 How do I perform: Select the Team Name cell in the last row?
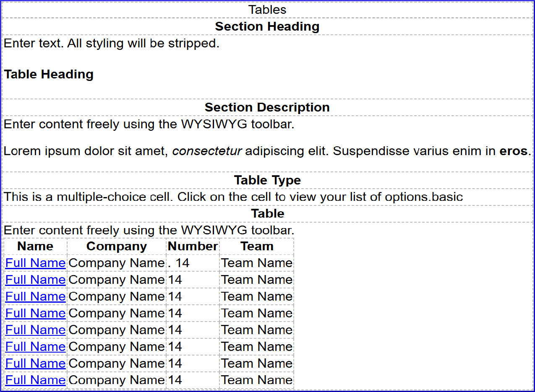257,380
